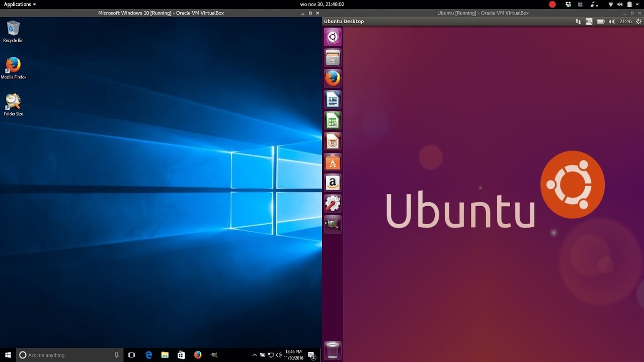This screenshot has width=644, height=362.
Task: Click the Windows Start button
Action: pyautogui.click(x=8, y=355)
